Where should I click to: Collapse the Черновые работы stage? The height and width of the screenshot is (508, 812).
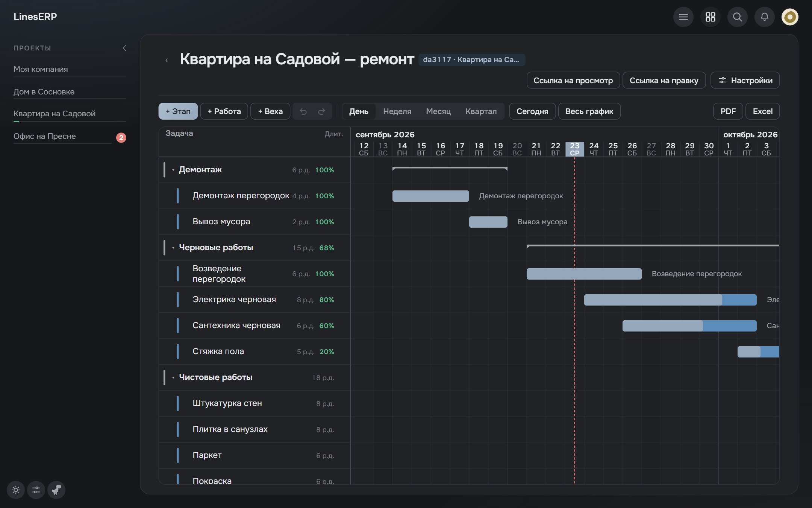coord(173,248)
